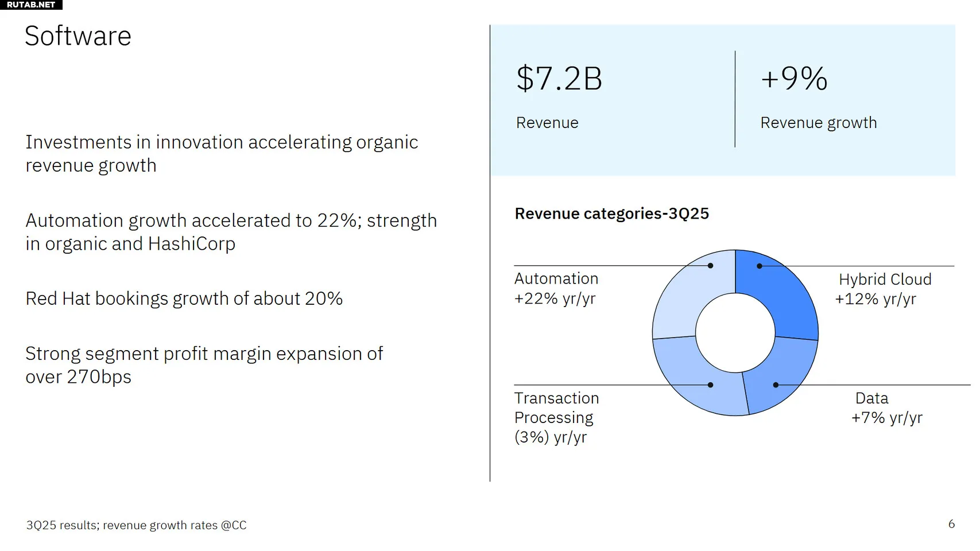Click the investments in innovation bullet text
This screenshot has height=551, width=980.
tap(222, 154)
